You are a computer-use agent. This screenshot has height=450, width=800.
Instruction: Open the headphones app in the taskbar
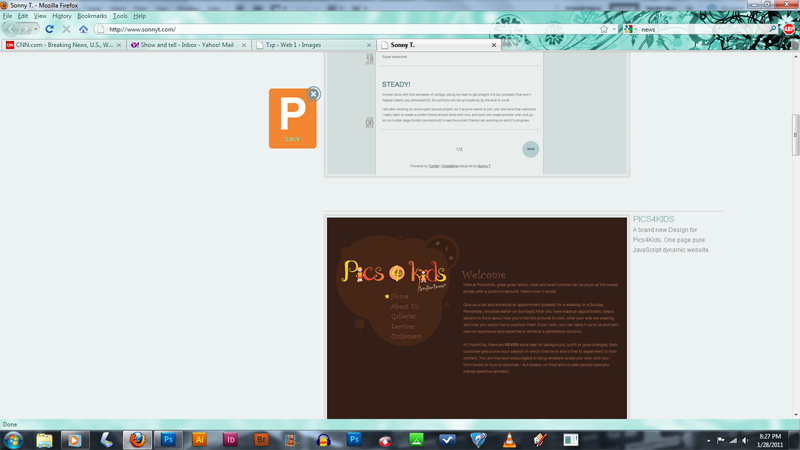coord(323,440)
